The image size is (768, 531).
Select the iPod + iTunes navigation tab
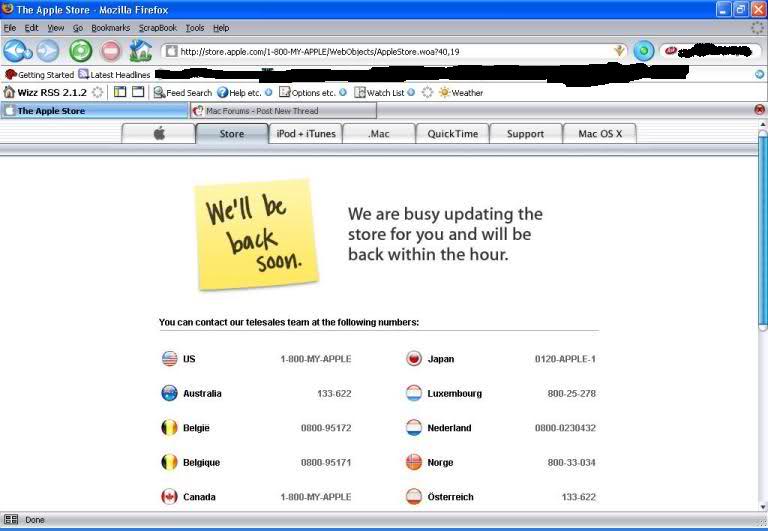[306, 133]
